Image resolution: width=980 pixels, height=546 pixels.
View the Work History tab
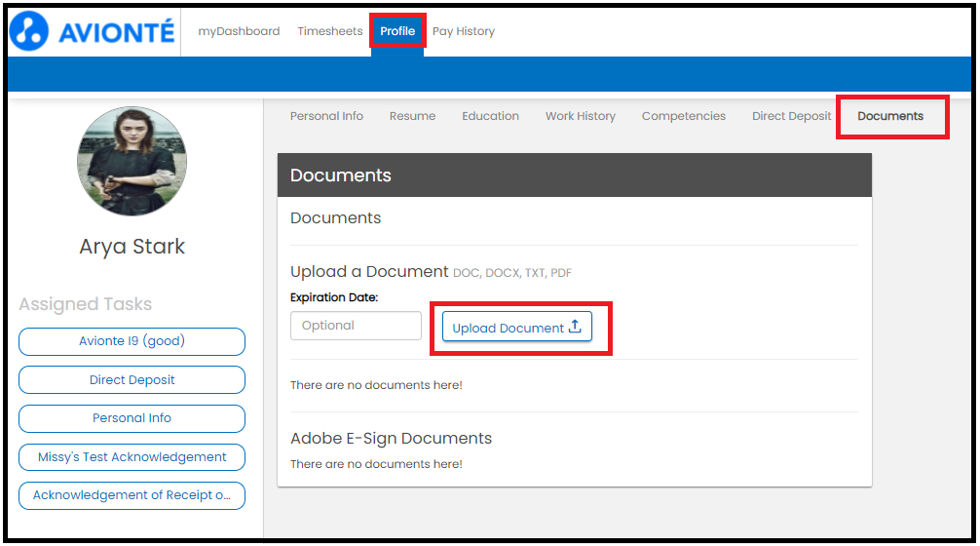[581, 116]
